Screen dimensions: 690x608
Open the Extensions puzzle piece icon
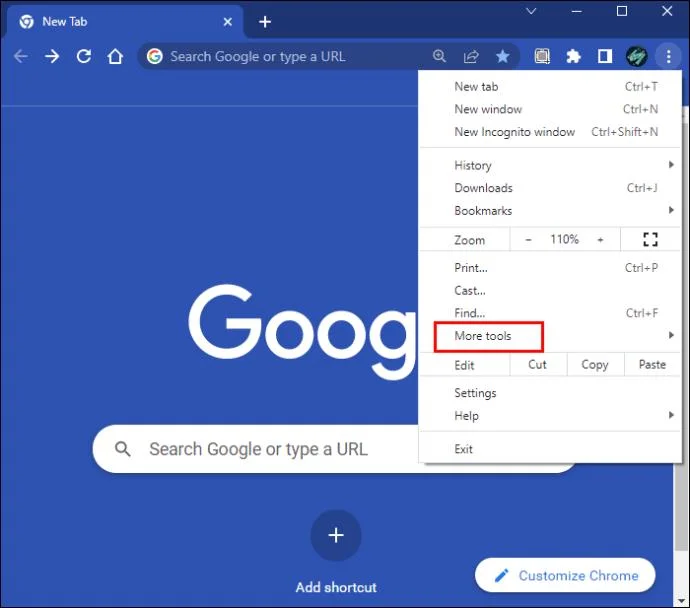[573, 57]
